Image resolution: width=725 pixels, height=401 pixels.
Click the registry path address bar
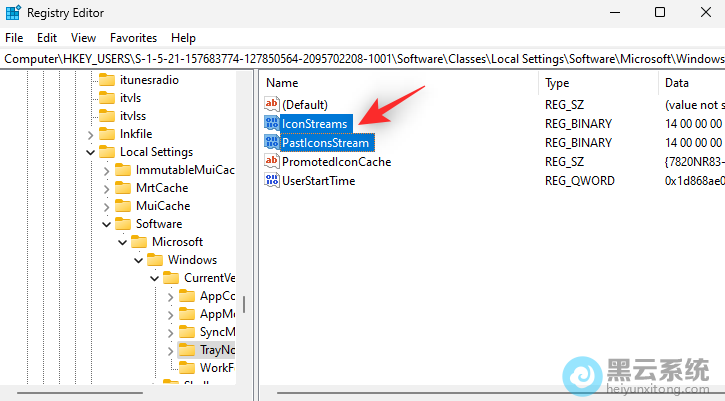tap(362, 59)
